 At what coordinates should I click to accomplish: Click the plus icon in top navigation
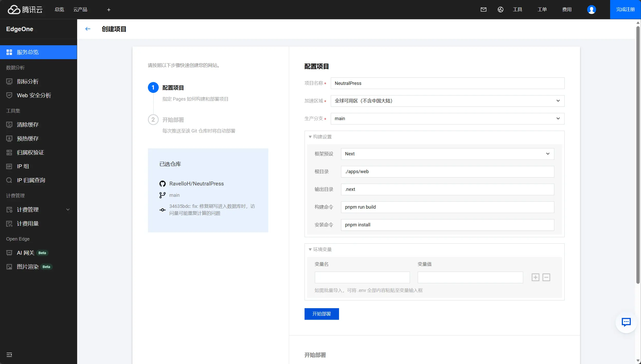[109, 10]
